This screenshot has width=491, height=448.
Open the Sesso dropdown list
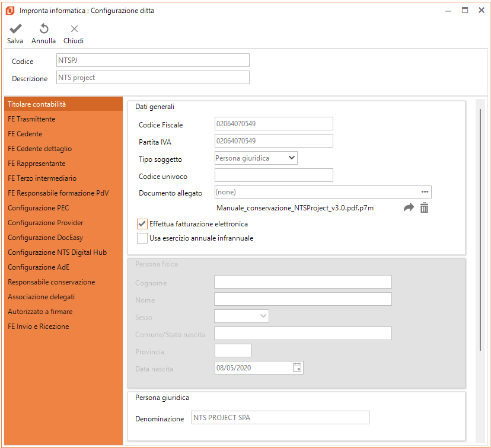point(263,316)
